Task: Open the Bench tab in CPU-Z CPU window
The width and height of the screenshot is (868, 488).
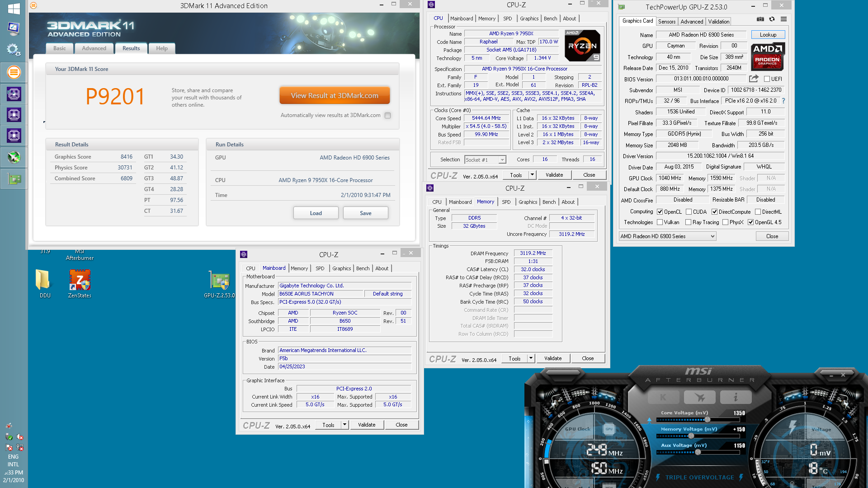Action: (550, 19)
